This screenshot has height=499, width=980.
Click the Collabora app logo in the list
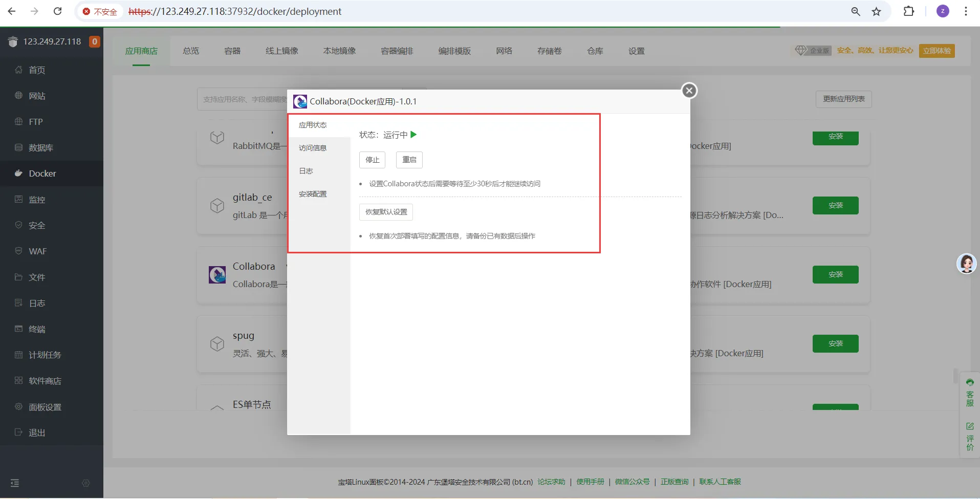[217, 275]
